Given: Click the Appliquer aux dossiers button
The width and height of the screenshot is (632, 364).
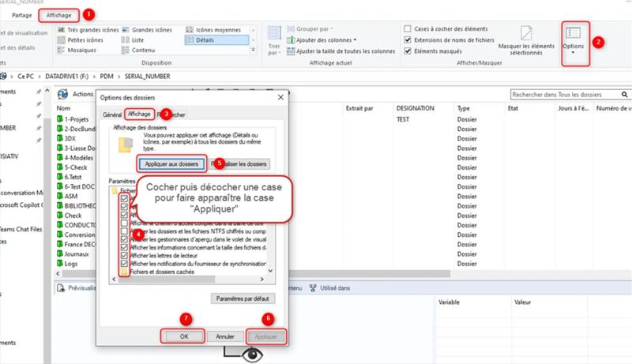Looking at the screenshot, I should (171, 164).
